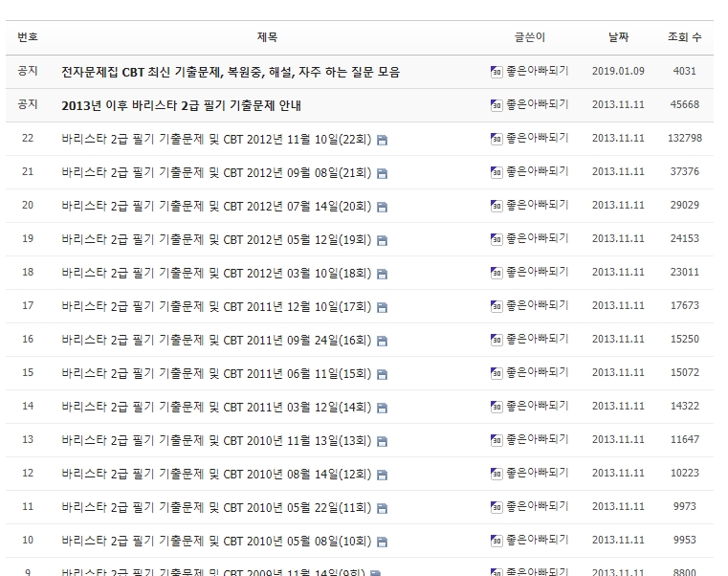Click author level icon on 2013년 이후 notice row
Viewport: 728px width, 576px height.
496,105
